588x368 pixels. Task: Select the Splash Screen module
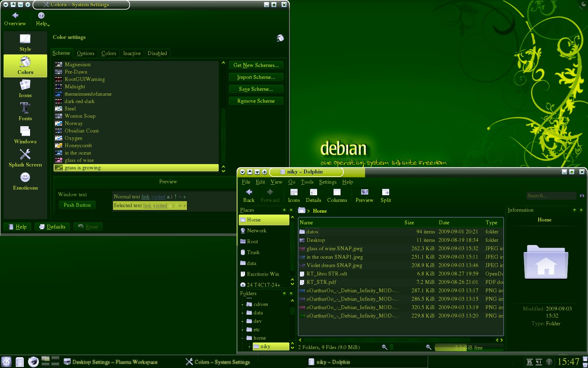(x=25, y=158)
